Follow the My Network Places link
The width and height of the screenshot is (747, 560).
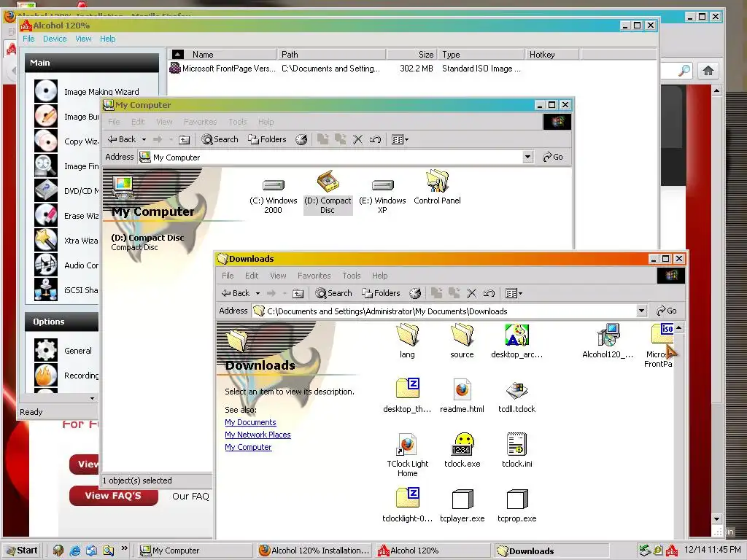click(258, 435)
